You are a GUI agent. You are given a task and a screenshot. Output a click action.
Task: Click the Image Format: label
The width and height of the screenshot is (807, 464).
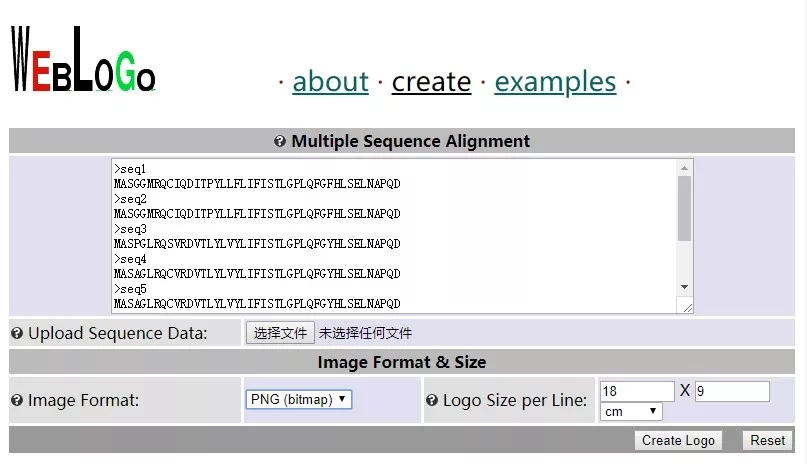point(83,400)
